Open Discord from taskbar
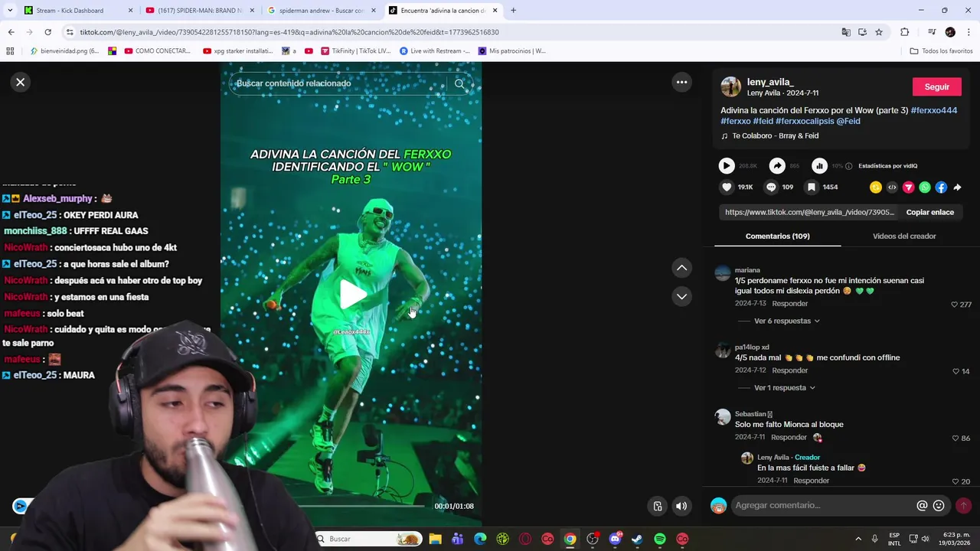Screen dimensions: 980x551 point(615,539)
